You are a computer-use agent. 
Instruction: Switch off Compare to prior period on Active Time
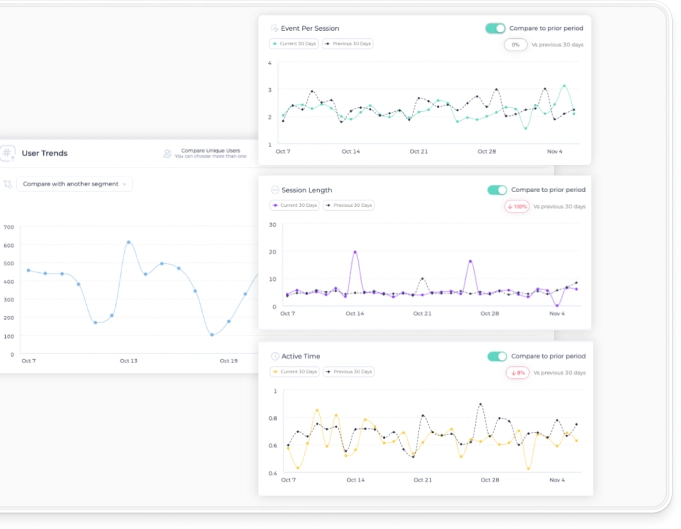click(497, 356)
